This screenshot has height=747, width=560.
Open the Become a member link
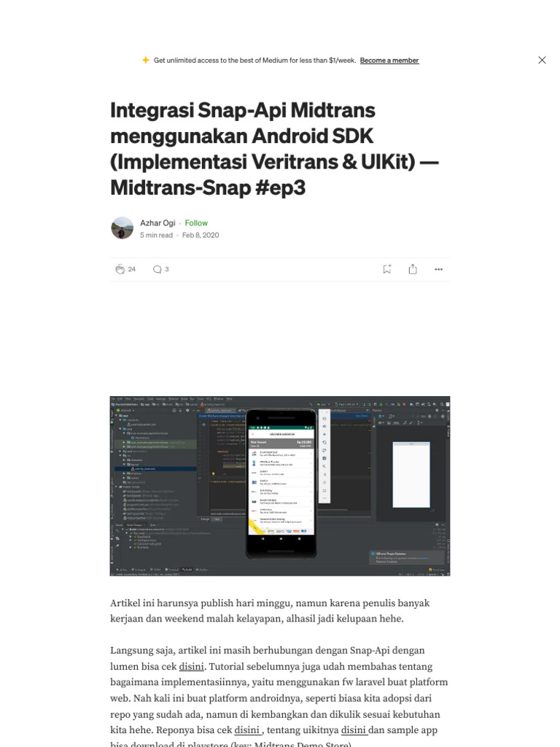389,61
